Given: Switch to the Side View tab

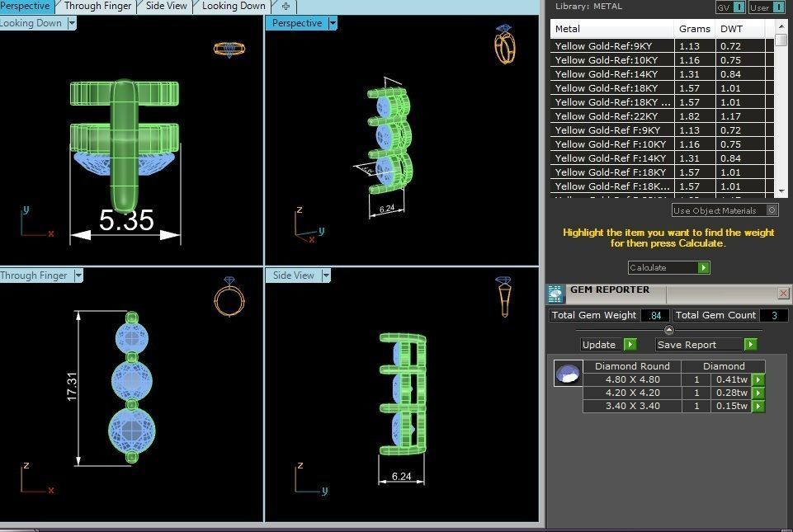Looking at the screenshot, I should click(166, 7).
